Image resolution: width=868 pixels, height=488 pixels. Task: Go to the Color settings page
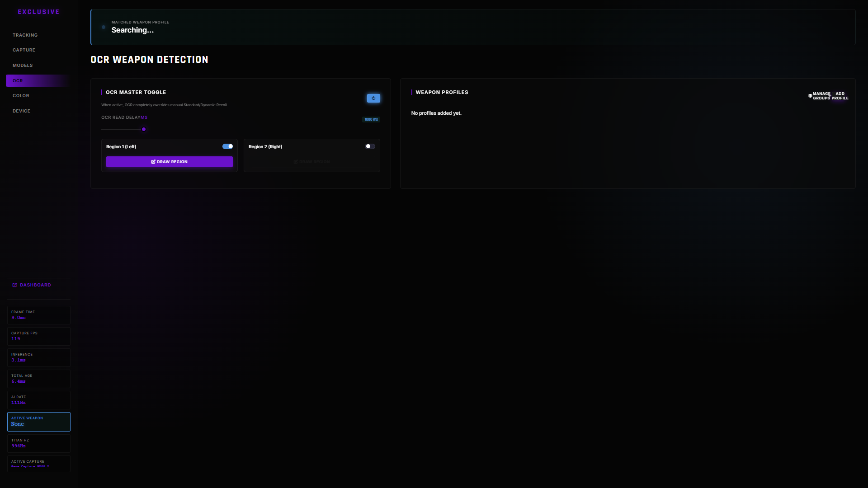pos(21,96)
